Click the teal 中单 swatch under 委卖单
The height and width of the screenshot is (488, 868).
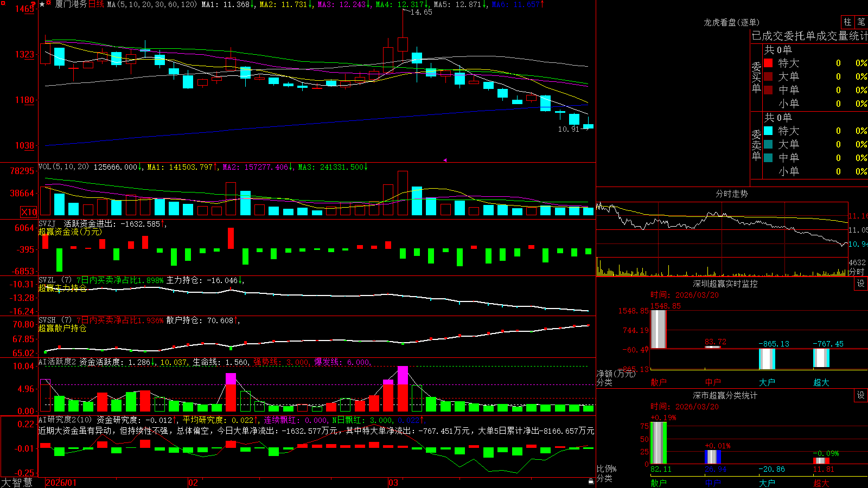(x=768, y=158)
